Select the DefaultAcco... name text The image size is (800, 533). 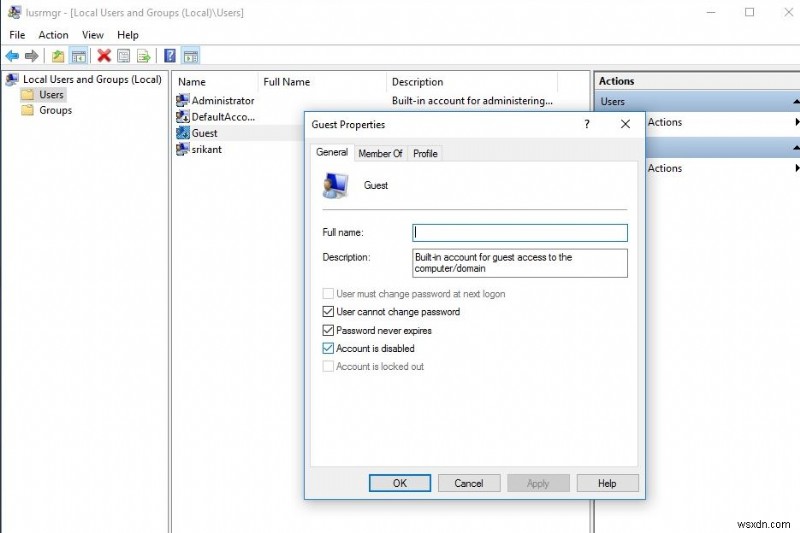(x=223, y=117)
